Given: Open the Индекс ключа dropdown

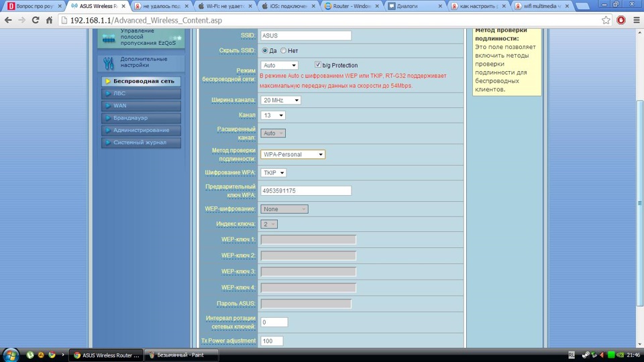Looking at the screenshot, I should pos(269,224).
